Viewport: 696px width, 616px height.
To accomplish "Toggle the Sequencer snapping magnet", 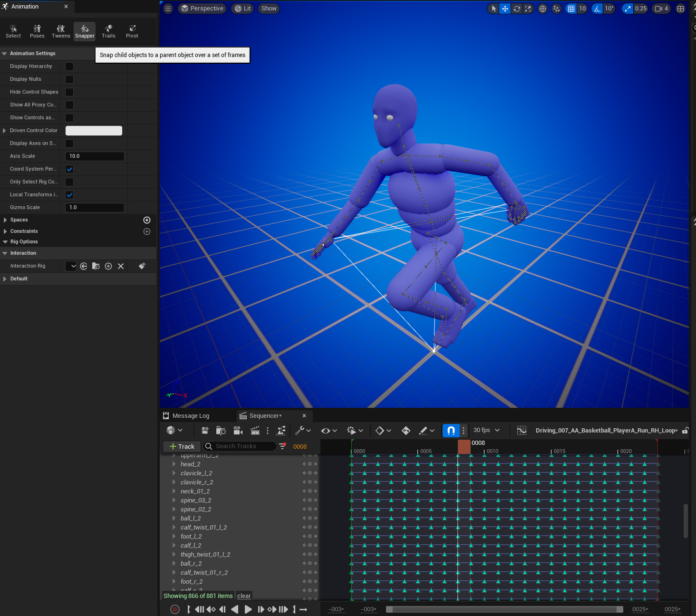I will 451,431.
